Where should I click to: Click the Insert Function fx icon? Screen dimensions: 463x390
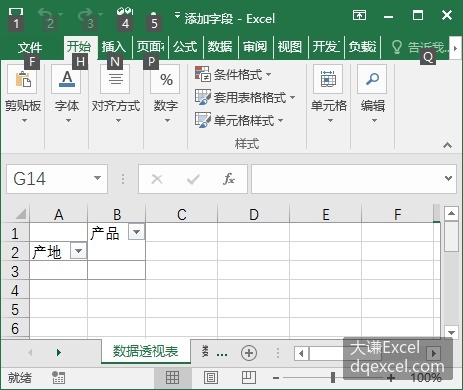(229, 179)
